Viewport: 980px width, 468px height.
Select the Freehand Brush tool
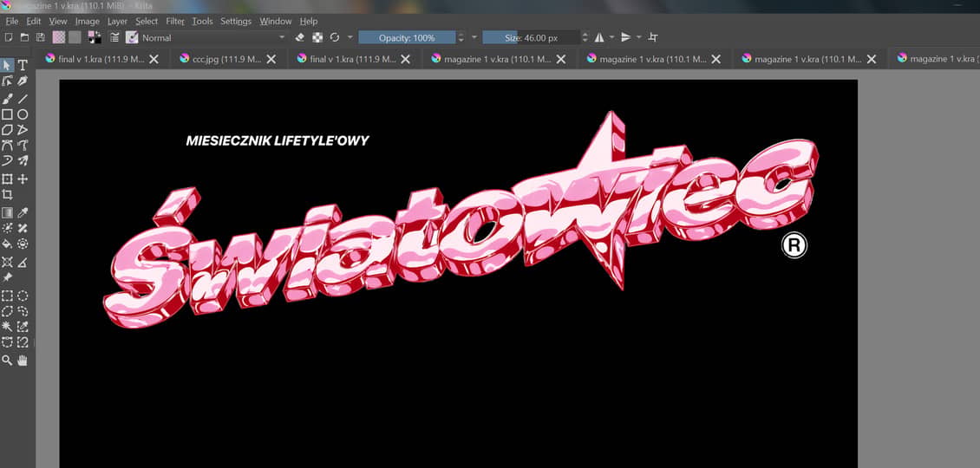pyautogui.click(x=7, y=98)
